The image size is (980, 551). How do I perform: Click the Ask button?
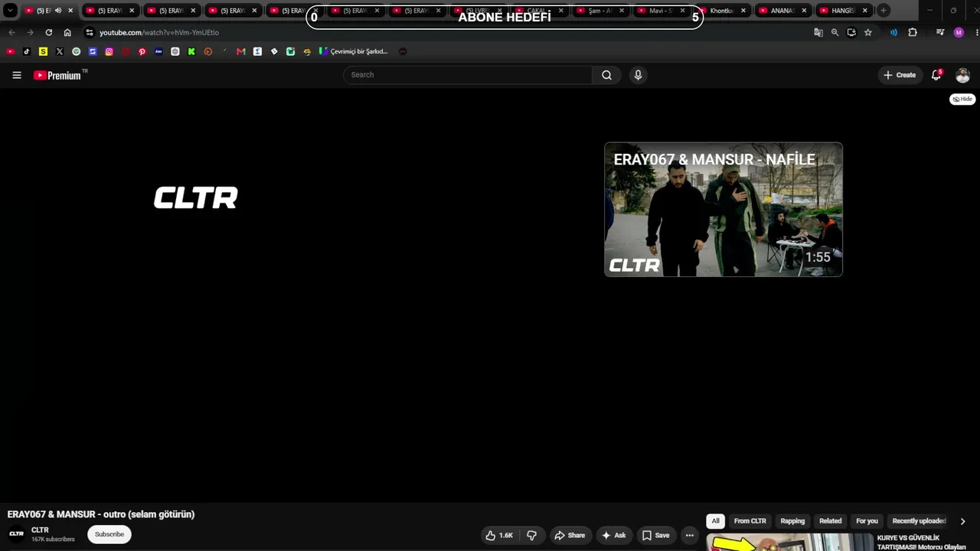click(614, 536)
